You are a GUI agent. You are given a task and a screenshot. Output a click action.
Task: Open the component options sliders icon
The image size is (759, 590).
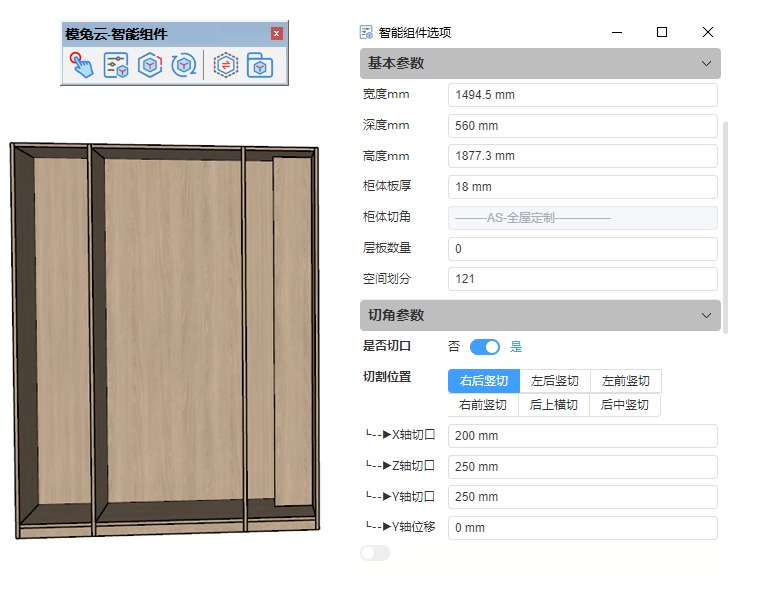[x=116, y=66]
